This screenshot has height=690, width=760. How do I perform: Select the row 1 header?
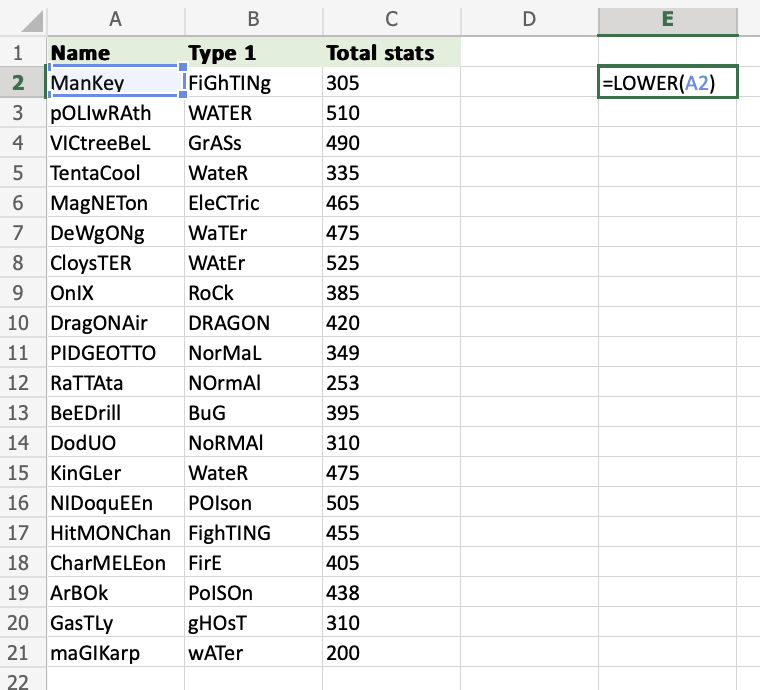pyautogui.click(x=22, y=53)
